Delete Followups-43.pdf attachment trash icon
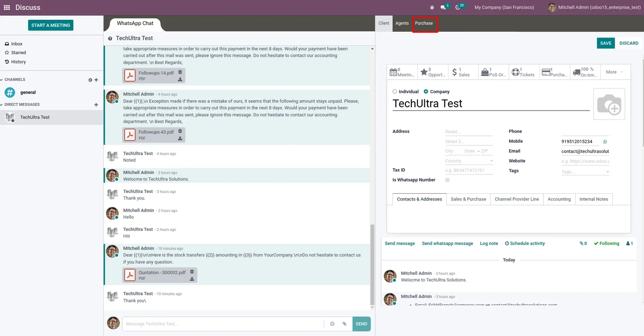 (x=180, y=131)
